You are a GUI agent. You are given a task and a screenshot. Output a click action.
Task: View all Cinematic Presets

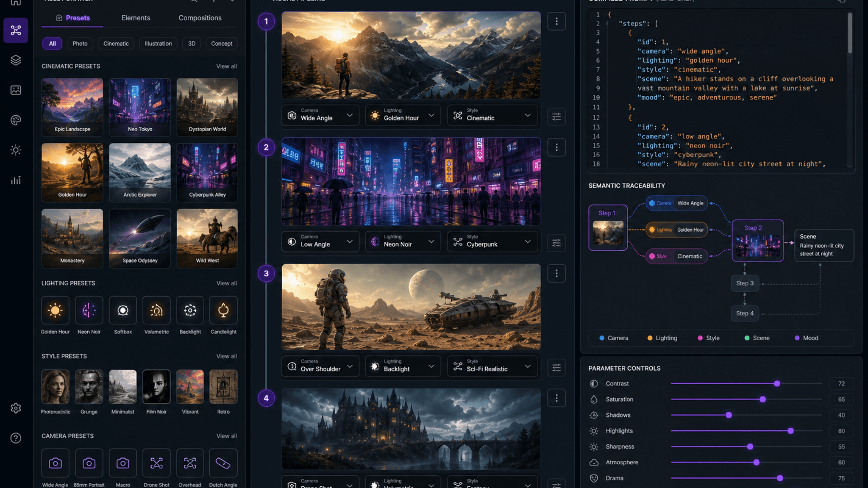[x=226, y=66]
